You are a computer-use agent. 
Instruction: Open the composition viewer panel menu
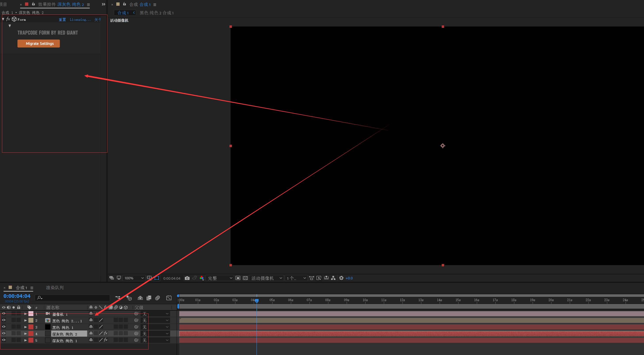click(155, 4)
